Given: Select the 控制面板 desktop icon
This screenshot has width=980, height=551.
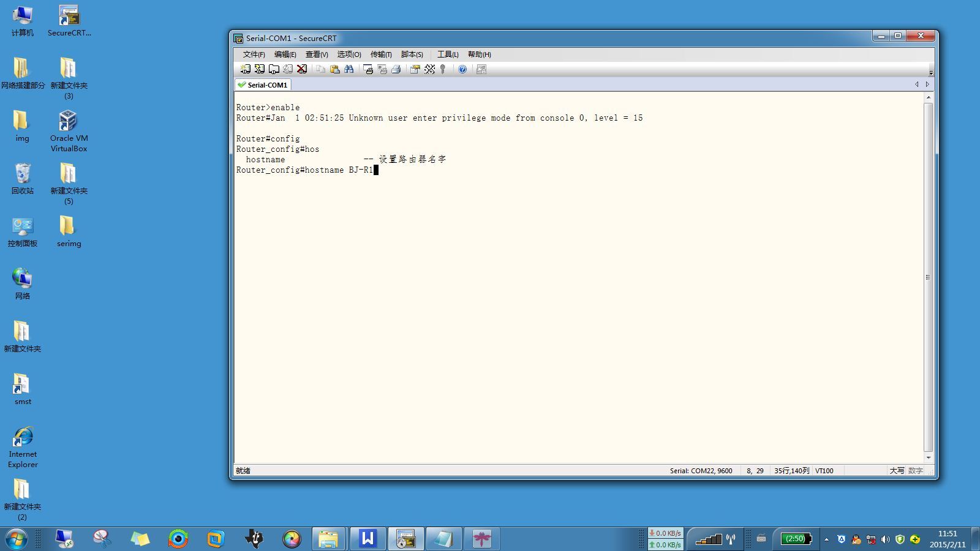Looking at the screenshot, I should click(23, 231).
